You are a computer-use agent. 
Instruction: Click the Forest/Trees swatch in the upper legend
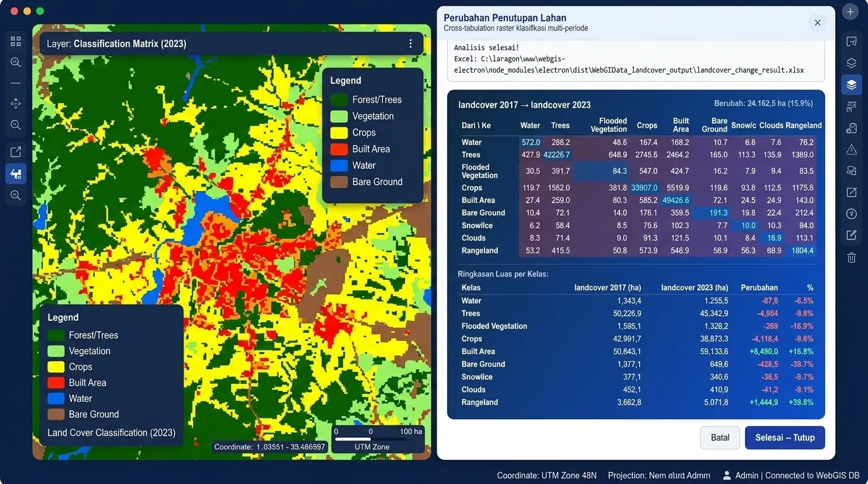(339, 100)
